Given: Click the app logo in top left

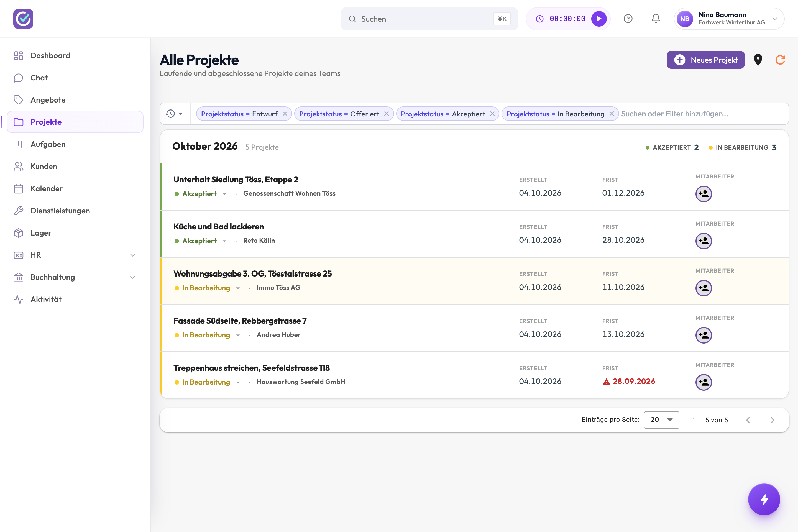Looking at the screenshot, I should [x=23, y=19].
